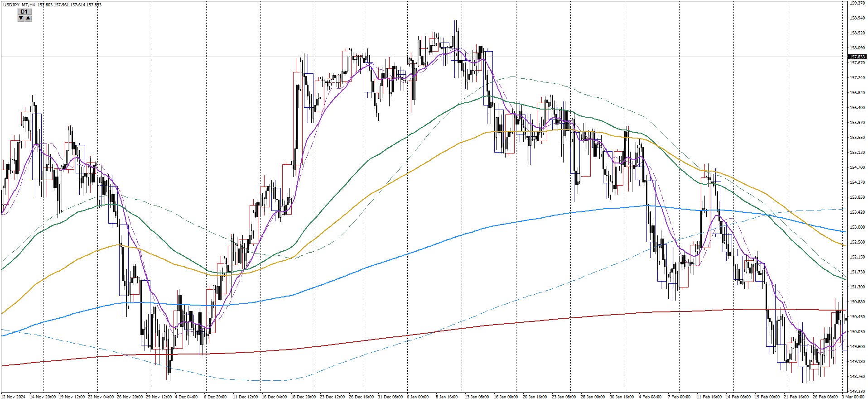Click price axis label 152.150
This screenshot has height=402, width=868.
coord(857,257)
